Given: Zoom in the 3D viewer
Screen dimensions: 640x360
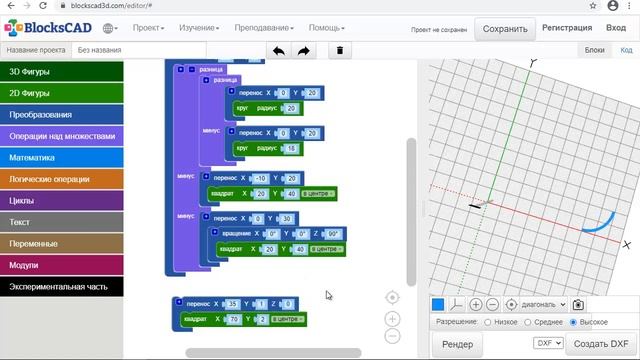Looking at the screenshot, I should pyautogui.click(x=476, y=304).
